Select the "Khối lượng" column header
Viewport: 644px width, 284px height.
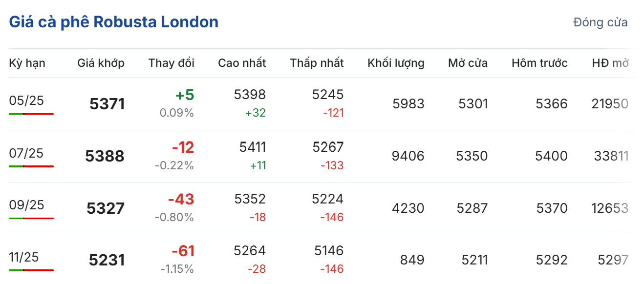pos(396,63)
